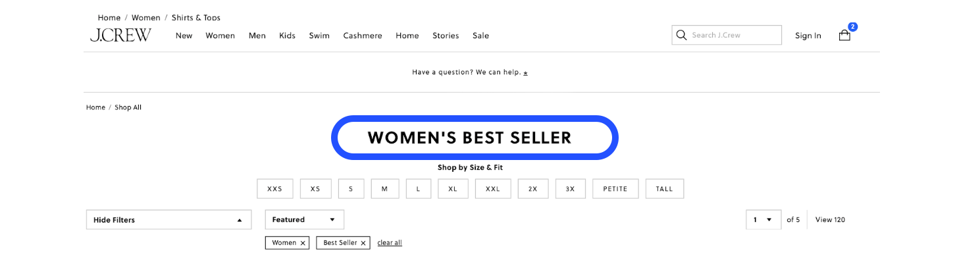Click the search magnifier icon

(681, 35)
